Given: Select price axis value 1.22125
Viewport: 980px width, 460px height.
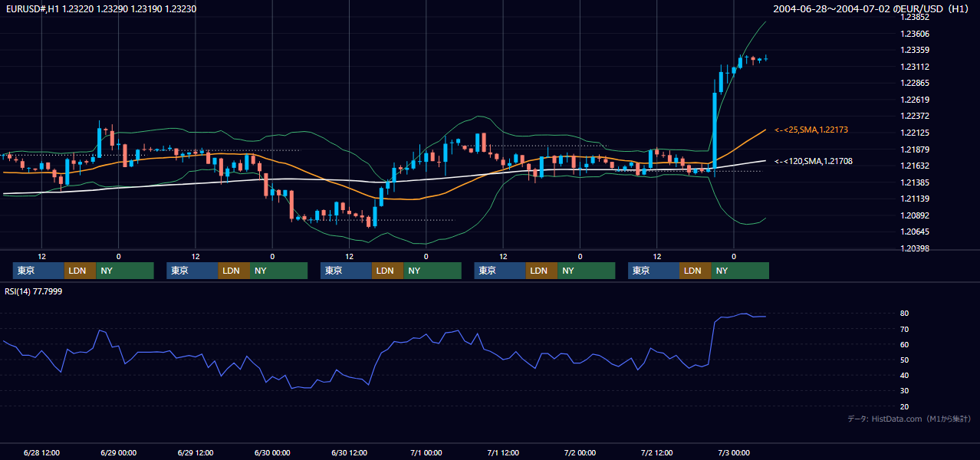Looking at the screenshot, I should pyautogui.click(x=915, y=133).
